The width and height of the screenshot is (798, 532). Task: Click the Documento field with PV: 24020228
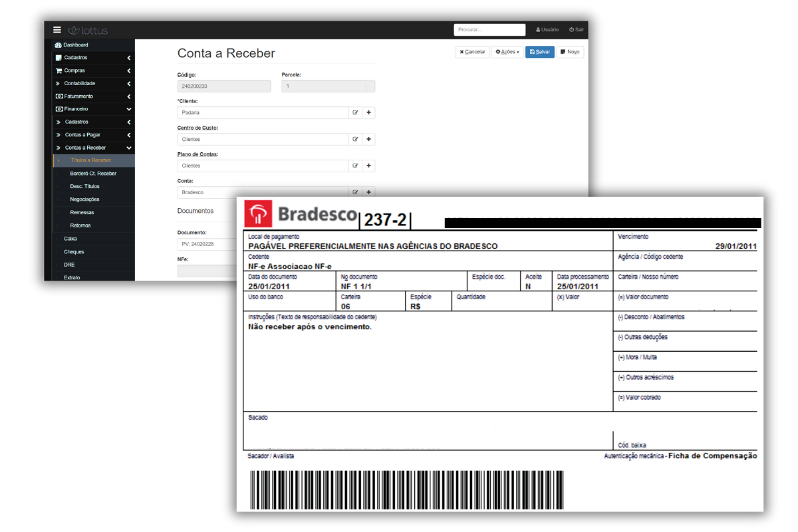click(207, 245)
